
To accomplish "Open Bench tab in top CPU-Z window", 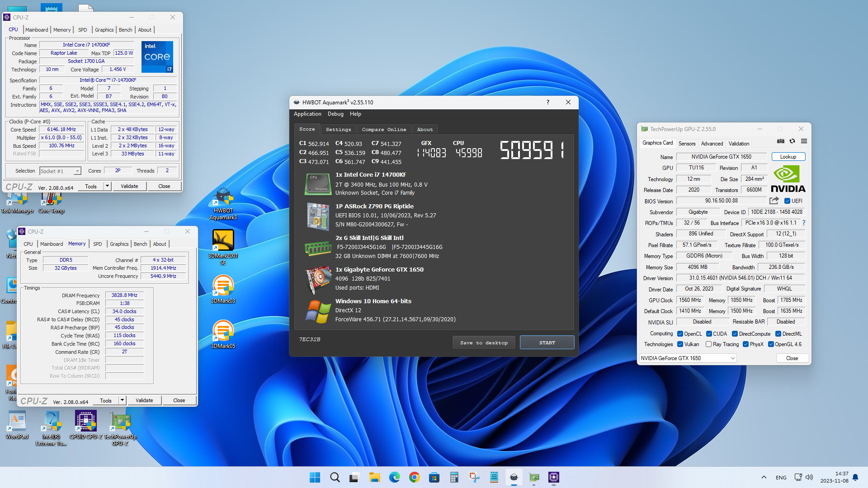I will click(126, 30).
